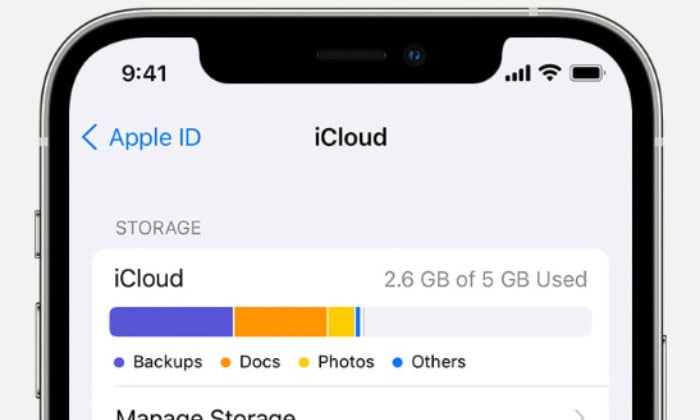Tap the iCloud page title

coord(351,137)
